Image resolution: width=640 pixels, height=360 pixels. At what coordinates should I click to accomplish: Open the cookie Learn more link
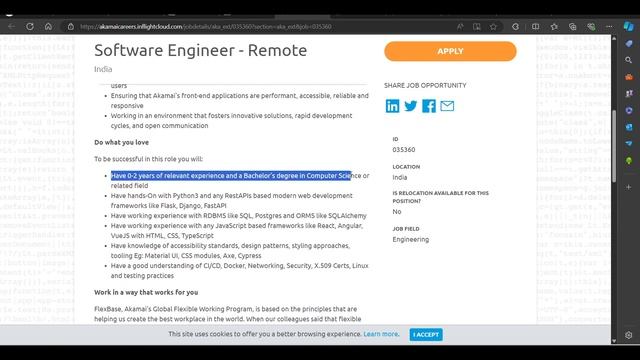point(381,334)
